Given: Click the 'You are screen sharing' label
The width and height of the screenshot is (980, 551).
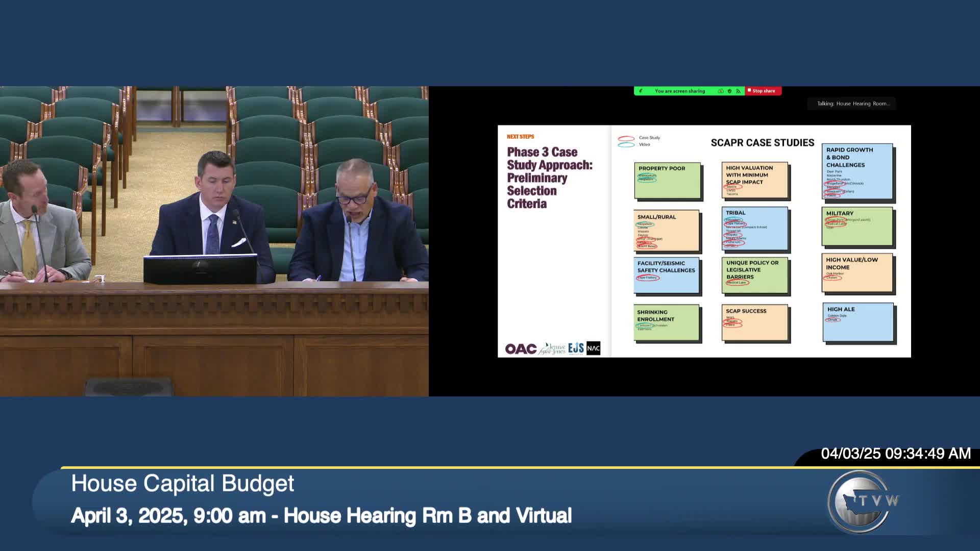Looking at the screenshot, I should point(679,91).
